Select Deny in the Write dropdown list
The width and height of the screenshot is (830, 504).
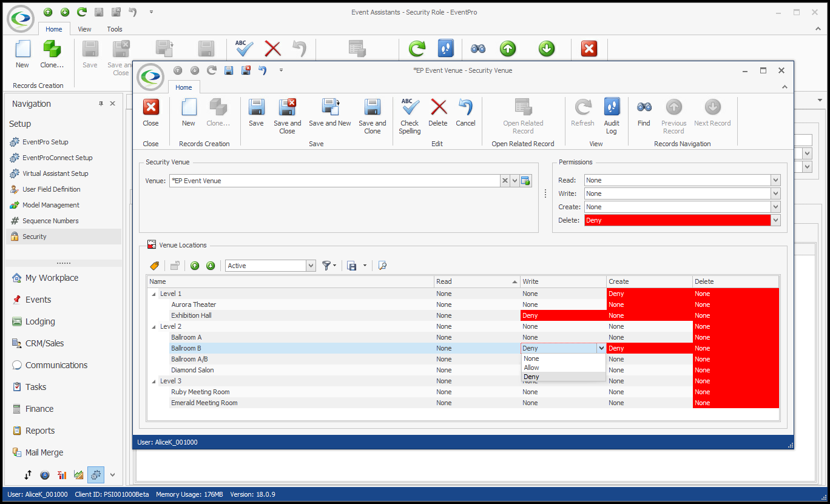pyautogui.click(x=563, y=377)
